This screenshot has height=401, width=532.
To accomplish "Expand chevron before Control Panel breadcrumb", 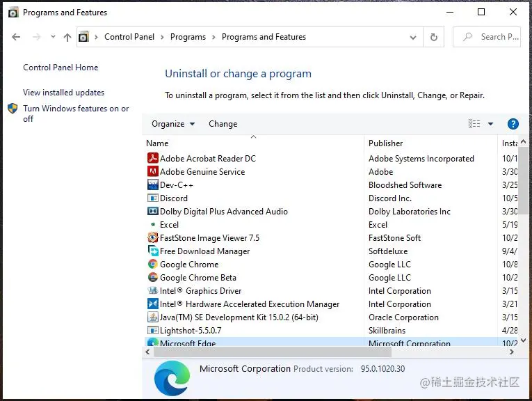I will coord(96,37).
